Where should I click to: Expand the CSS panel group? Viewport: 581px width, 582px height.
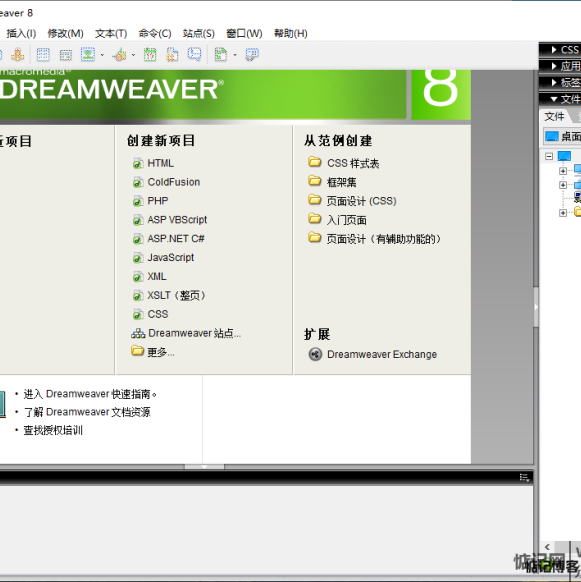click(x=560, y=49)
